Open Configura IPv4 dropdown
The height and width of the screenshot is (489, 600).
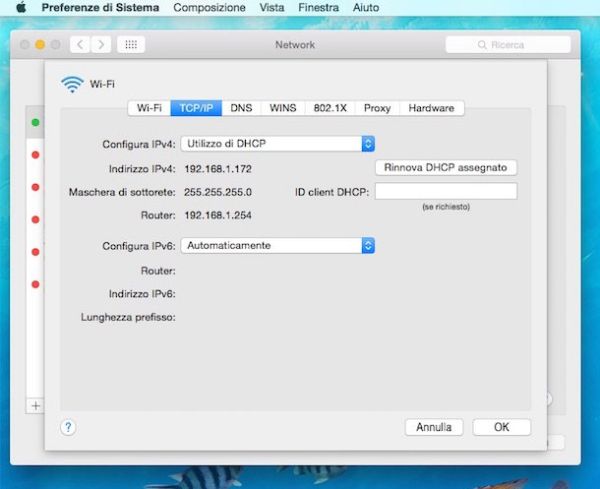click(277, 144)
